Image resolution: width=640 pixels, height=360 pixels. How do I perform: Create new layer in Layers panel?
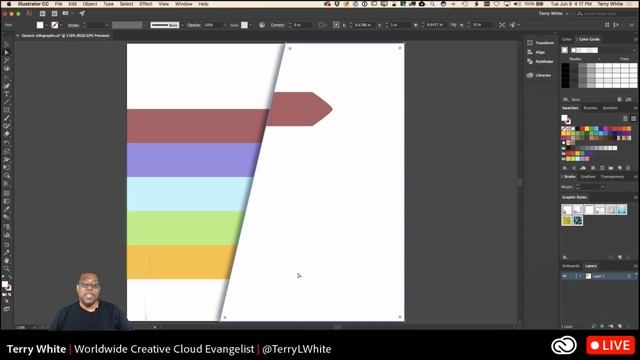click(620, 326)
